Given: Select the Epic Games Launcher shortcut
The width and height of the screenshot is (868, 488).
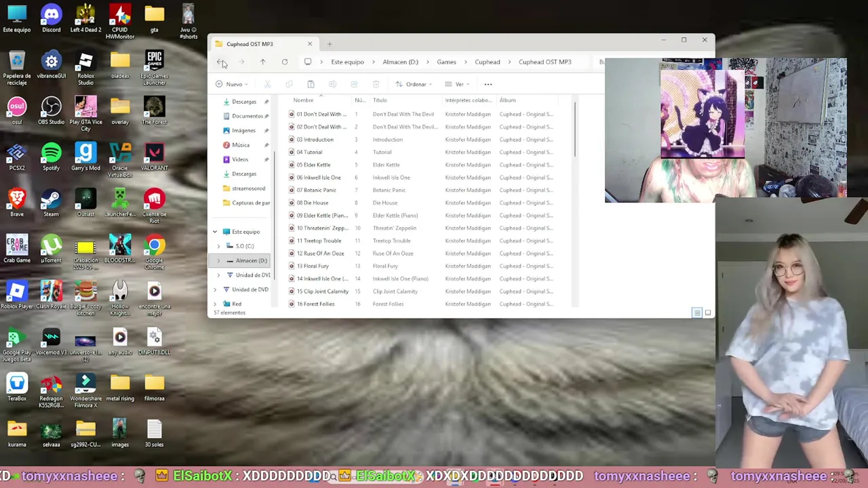Looking at the screenshot, I should pyautogui.click(x=154, y=68).
